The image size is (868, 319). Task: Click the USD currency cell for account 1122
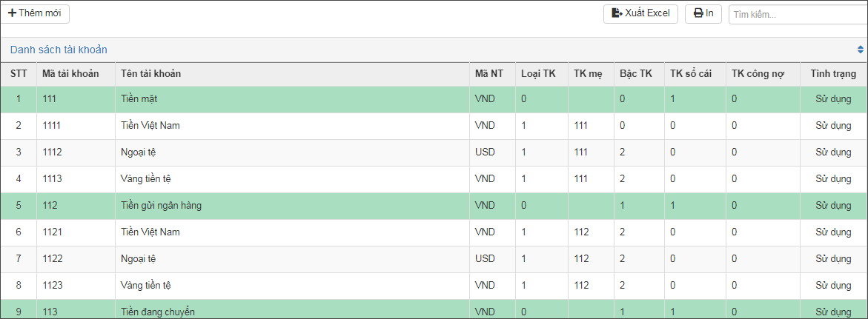click(x=484, y=259)
